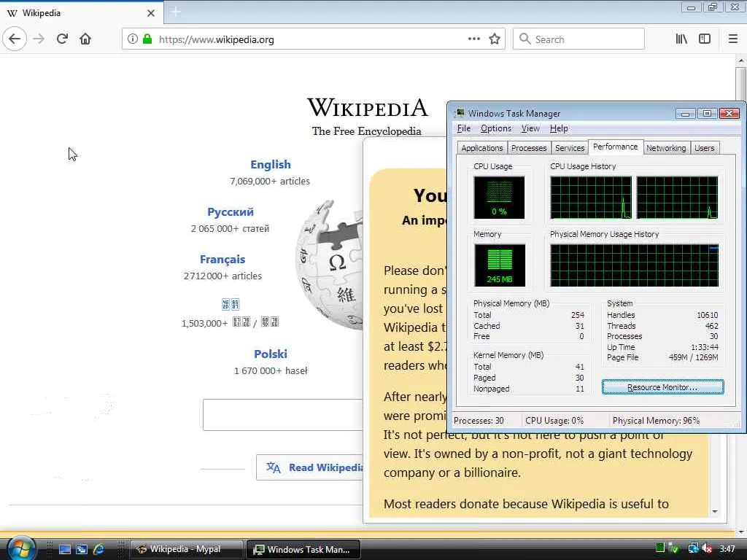
Task: Go back using the browser back arrow
Action: pyautogui.click(x=15, y=39)
